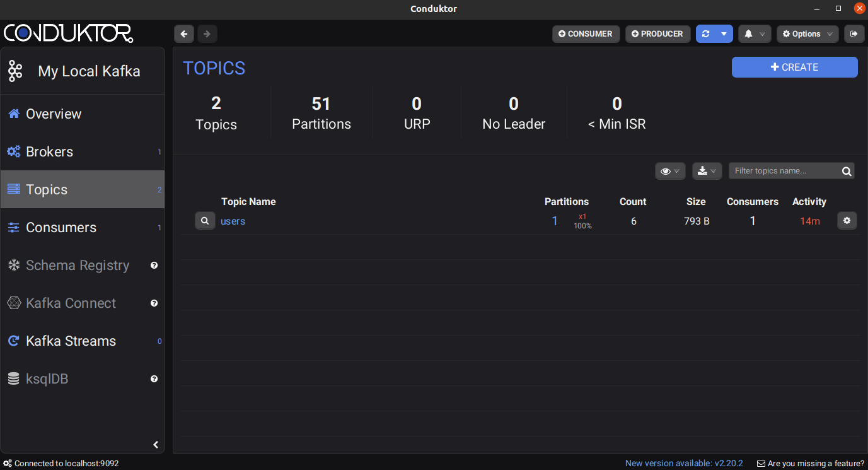The image size is (868, 470).
Task: Click the search magnifier in filter field
Action: (x=847, y=171)
